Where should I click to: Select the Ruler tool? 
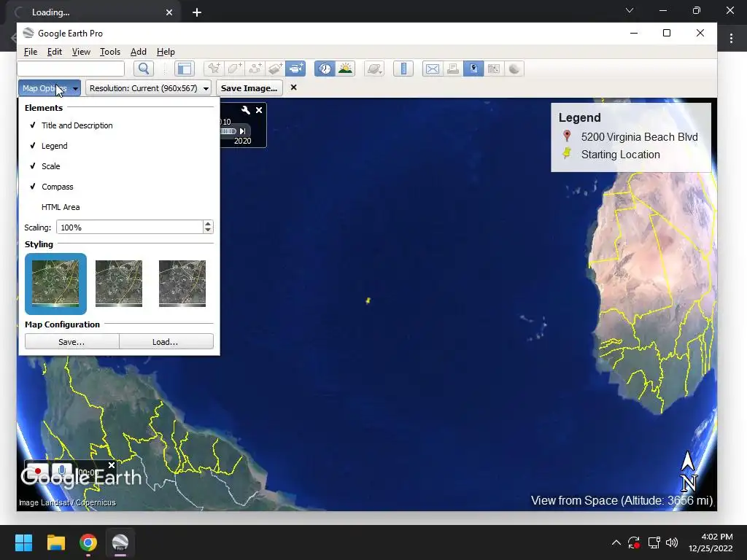pos(403,69)
